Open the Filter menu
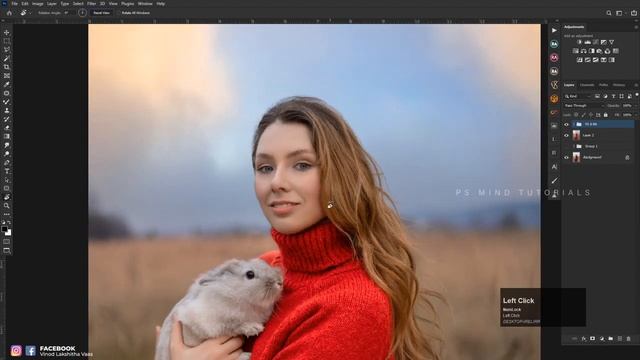This screenshot has height=360, width=640. pos(91,4)
